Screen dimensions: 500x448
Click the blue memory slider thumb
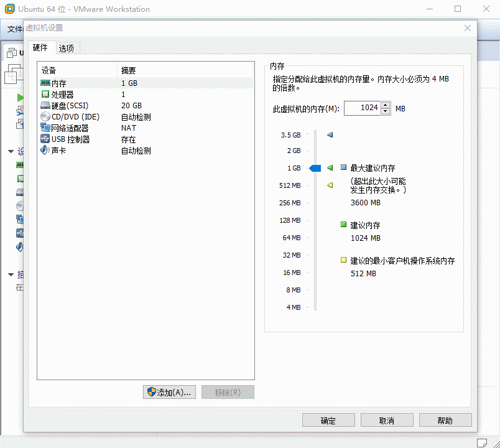[x=315, y=168]
